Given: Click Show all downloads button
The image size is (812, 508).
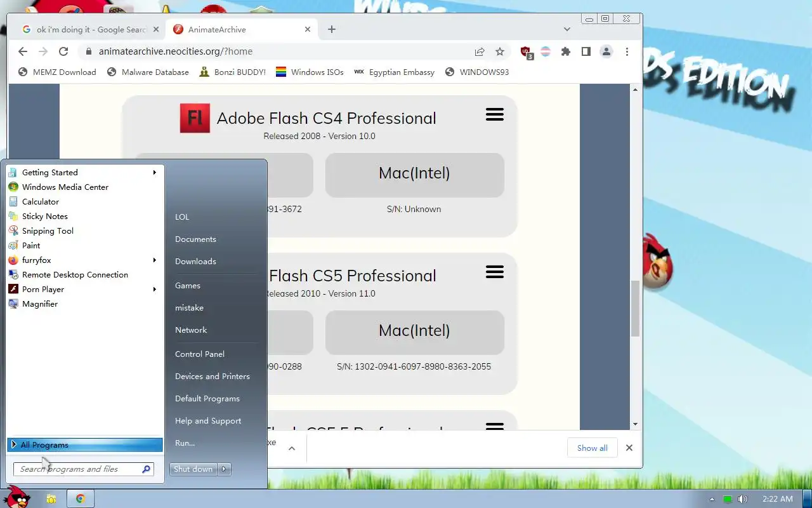Looking at the screenshot, I should click(592, 448).
